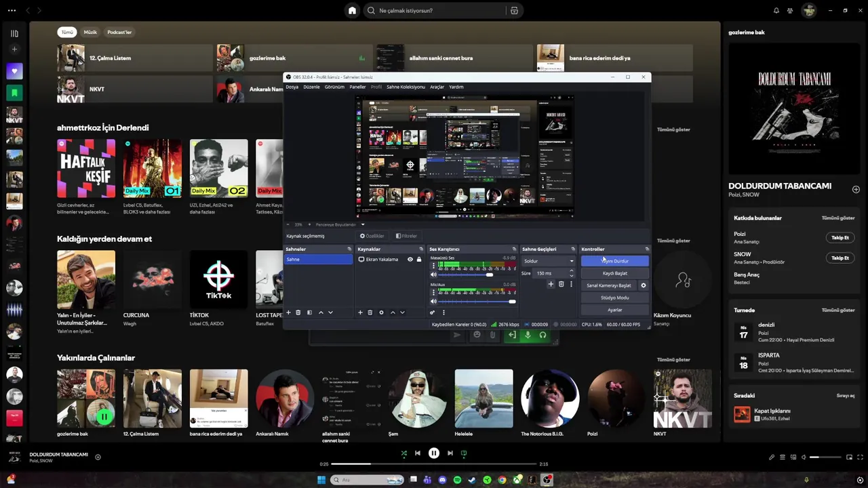
Task: Remove source with trash icon in Kaynaklar
Action: point(370,312)
